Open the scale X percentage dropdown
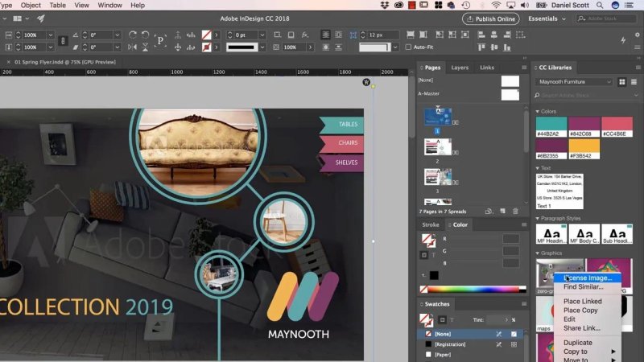Image resolution: width=644 pixels, height=362 pixels. point(51,35)
